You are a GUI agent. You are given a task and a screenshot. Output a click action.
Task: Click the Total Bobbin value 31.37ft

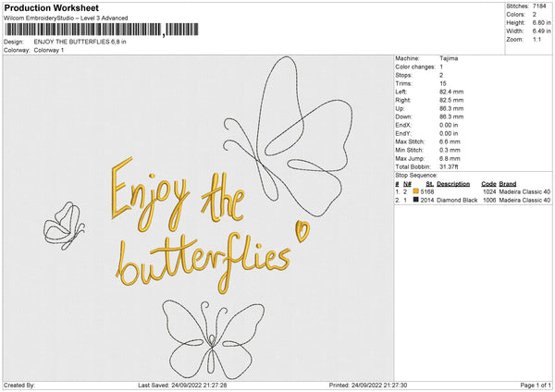coord(449,166)
